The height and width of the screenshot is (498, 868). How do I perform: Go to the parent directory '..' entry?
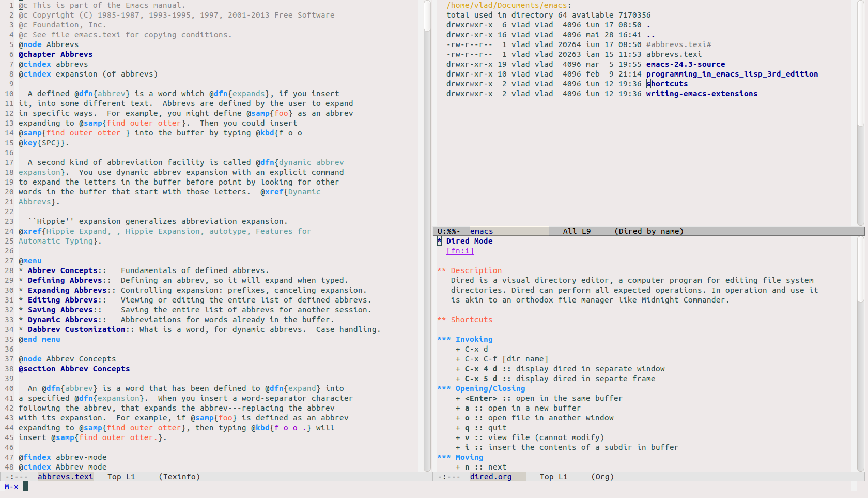[650, 35]
